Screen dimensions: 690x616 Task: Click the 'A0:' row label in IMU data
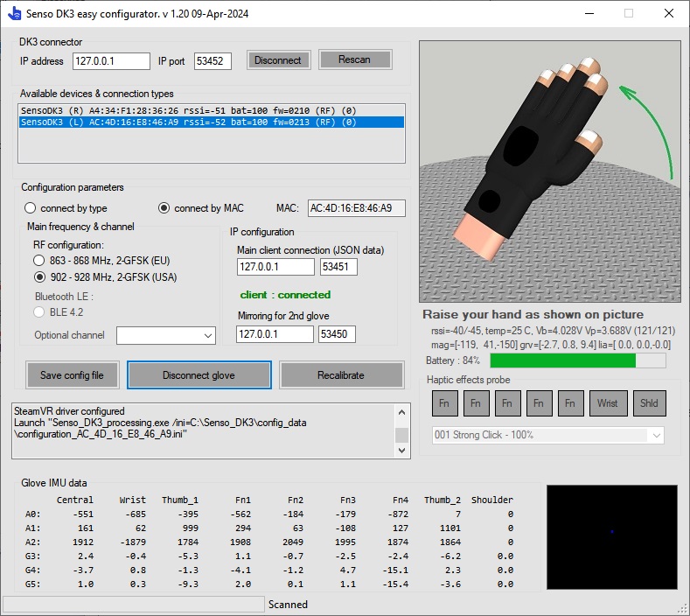pos(33,514)
